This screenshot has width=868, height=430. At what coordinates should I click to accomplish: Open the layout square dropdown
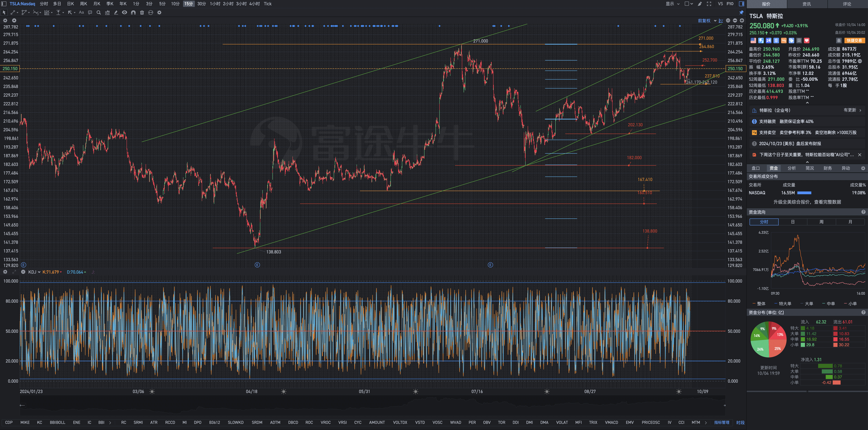tap(689, 4)
